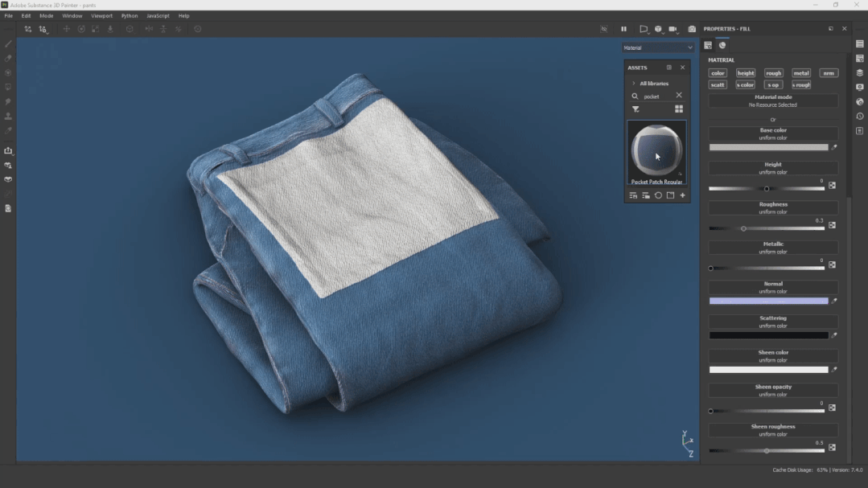Click the document icon at bottom of left sidebar
This screenshot has width=868, height=488.
point(8,208)
